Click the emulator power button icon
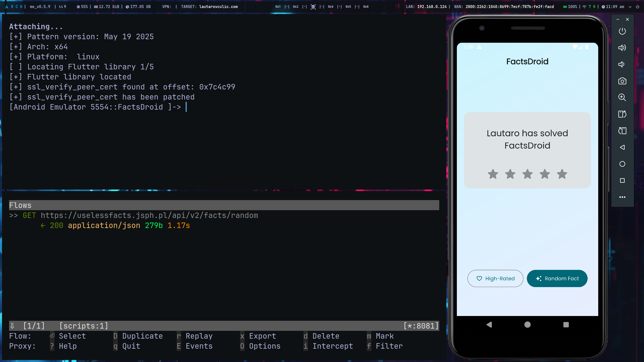 622,31
